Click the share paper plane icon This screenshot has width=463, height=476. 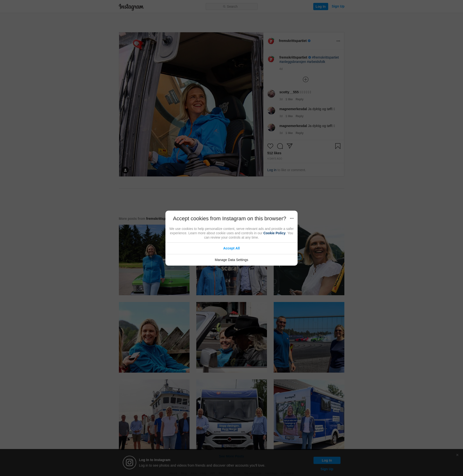[x=289, y=146]
